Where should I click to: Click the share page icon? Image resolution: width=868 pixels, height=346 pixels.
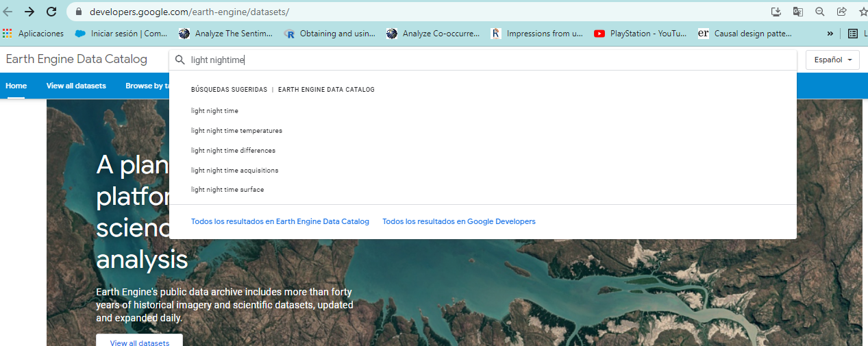pyautogui.click(x=842, y=12)
